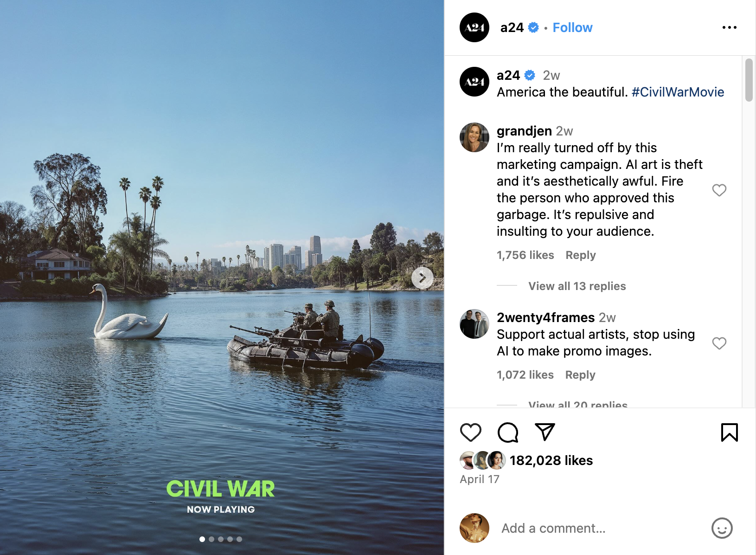This screenshot has width=756, height=555.
Task: Share the post via paper plane icon
Action: tap(545, 432)
